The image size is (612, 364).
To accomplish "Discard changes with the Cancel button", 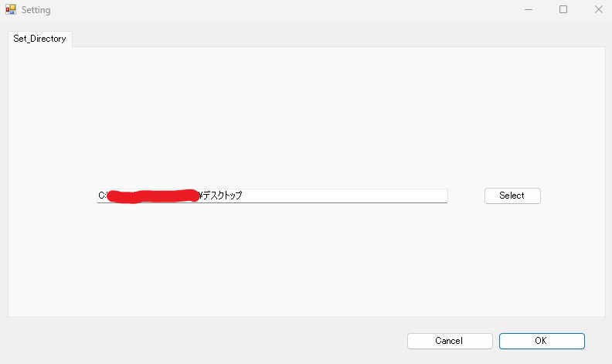I will [450, 341].
